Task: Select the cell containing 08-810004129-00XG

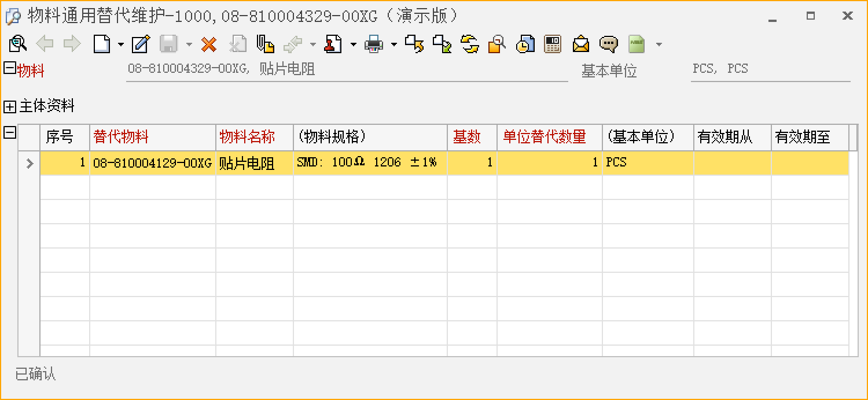Action: pyautogui.click(x=152, y=163)
